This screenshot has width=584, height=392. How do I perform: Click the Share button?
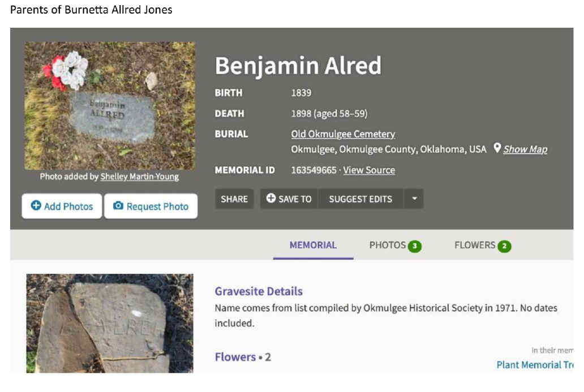coord(234,199)
